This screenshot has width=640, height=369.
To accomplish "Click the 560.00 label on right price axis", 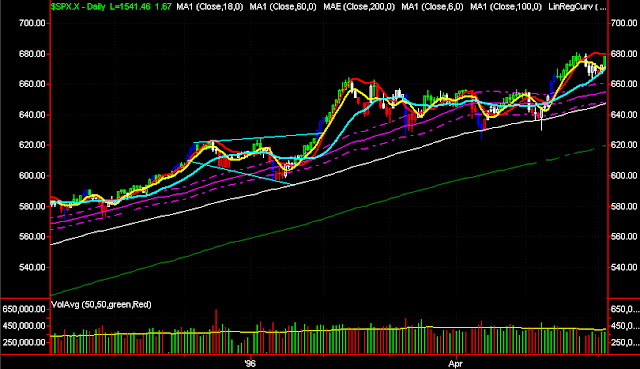I will coord(624,236).
